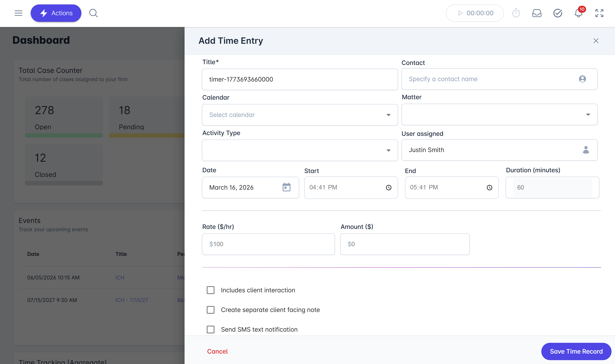Tick Send SMS text notification checkbox

(210, 330)
